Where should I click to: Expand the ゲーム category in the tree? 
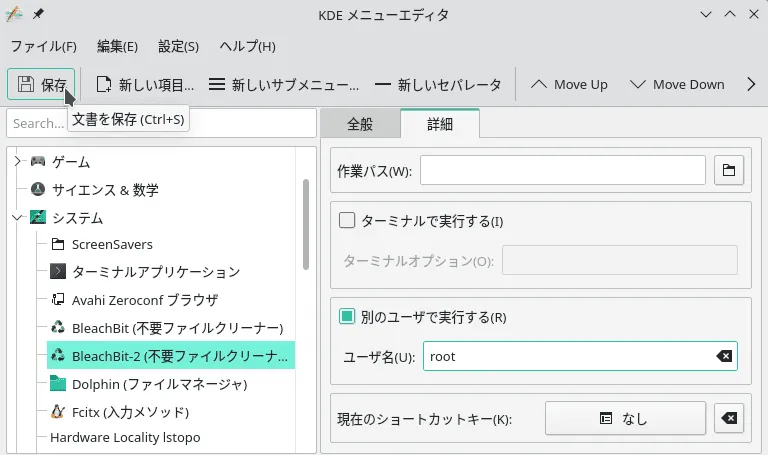[x=17, y=161]
